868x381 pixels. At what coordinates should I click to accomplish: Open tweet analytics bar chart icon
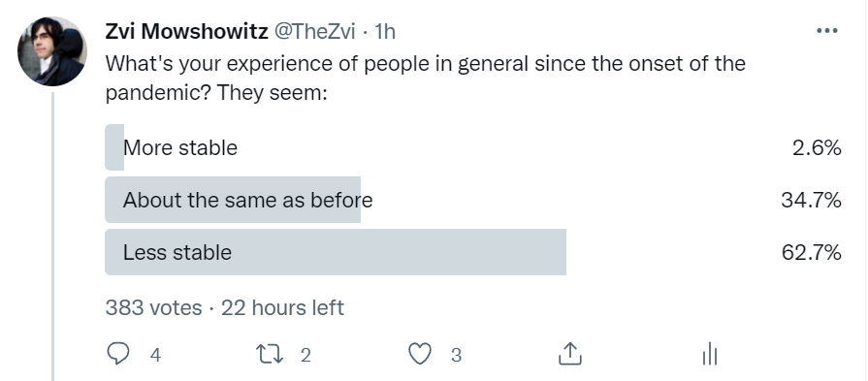pos(710,354)
